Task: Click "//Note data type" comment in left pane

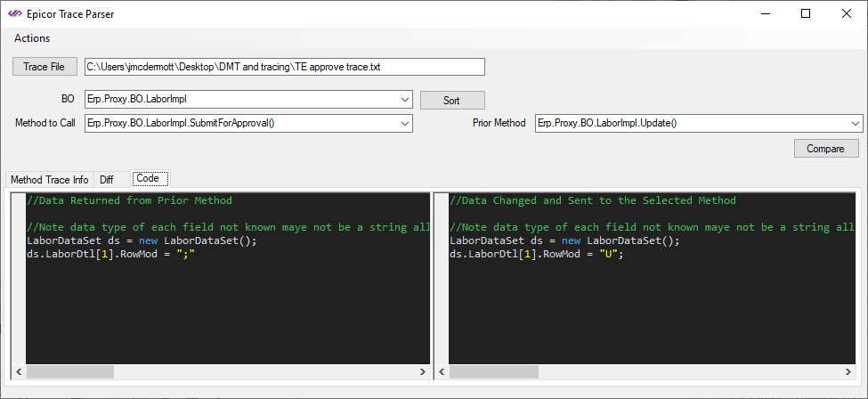Action: 228,227
